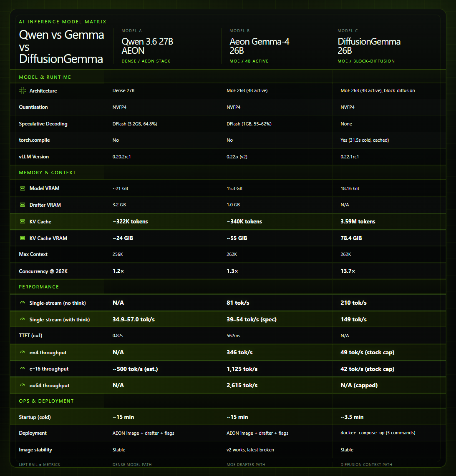This screenshot has height=476, width=456.
Task: Click the '15.3 GB' Model VRAM value
Action: (234, 188)
